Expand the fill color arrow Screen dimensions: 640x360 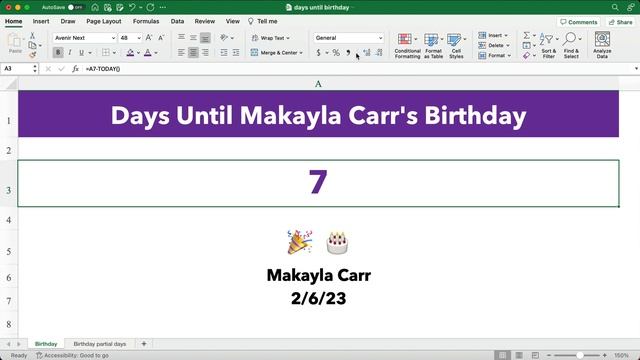(x=138, y=53)
